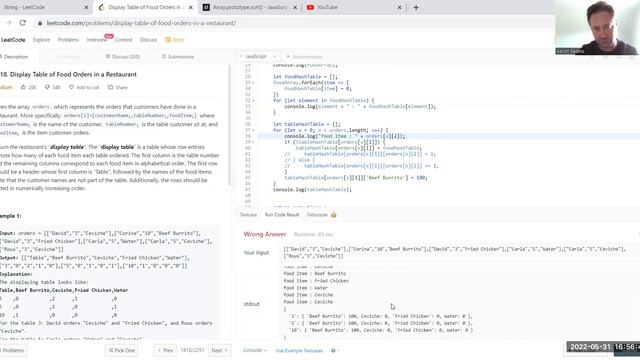Select the Submissions tab

point(178,57)
